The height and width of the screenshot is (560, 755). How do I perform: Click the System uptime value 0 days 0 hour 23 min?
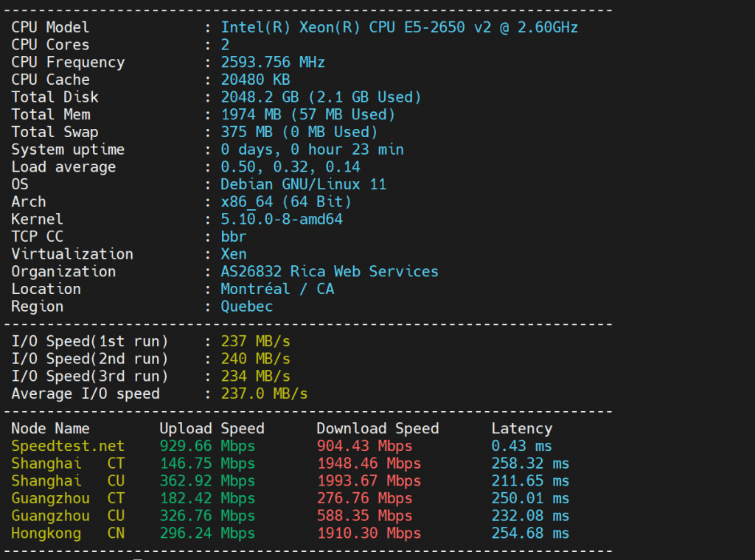coord(312,150)
